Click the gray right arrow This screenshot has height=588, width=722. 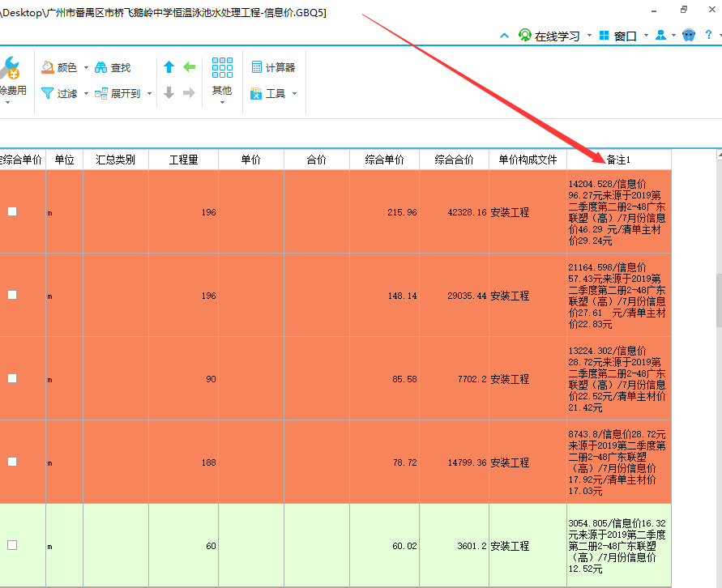point(190,93)
